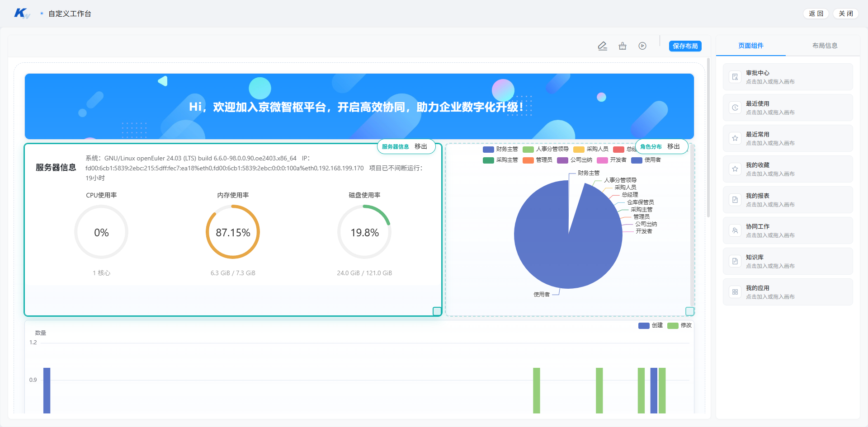This screenshot has height=427, width=868.
Task: Click the 保存布局 button
Action: click(685, 46)
